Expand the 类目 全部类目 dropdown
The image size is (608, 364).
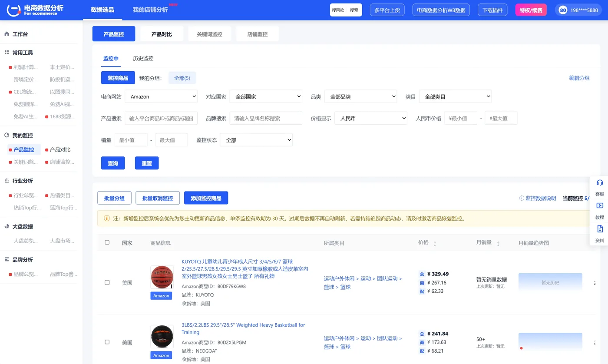pos(455,96)
